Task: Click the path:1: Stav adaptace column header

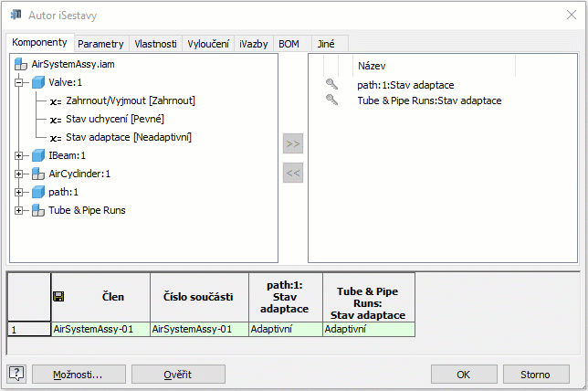Action: pos(286,297)
